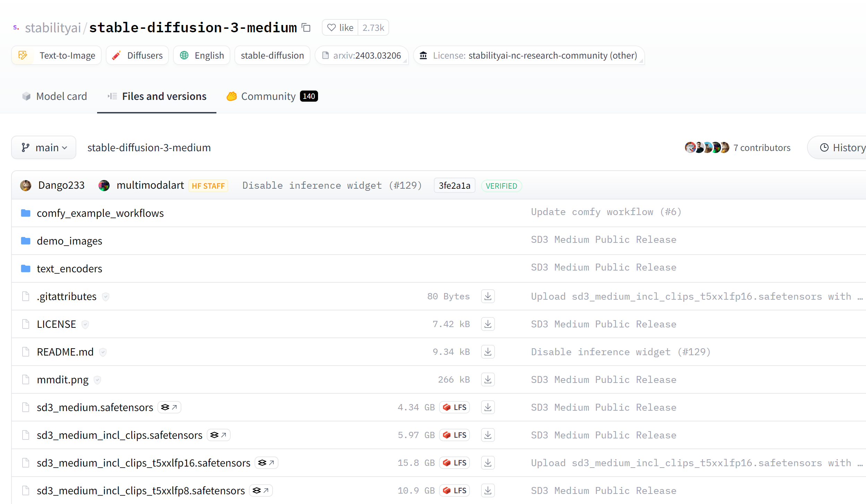Image resolution: width=866 pixels, height=504 pixels.
Task: Click the safety shield icon next to mmdit.png
Action: pos(97,380)
